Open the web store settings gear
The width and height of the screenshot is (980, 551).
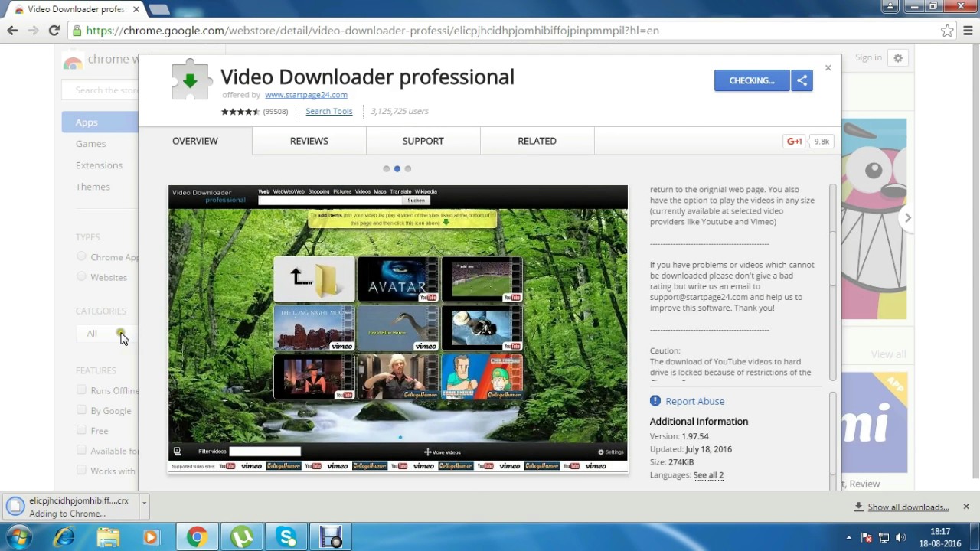click(898, 57)
